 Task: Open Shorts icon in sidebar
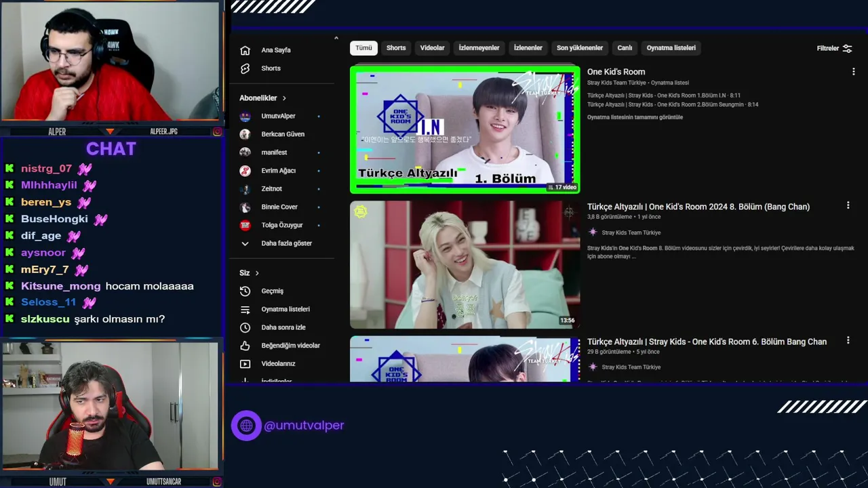pos(245,68)
